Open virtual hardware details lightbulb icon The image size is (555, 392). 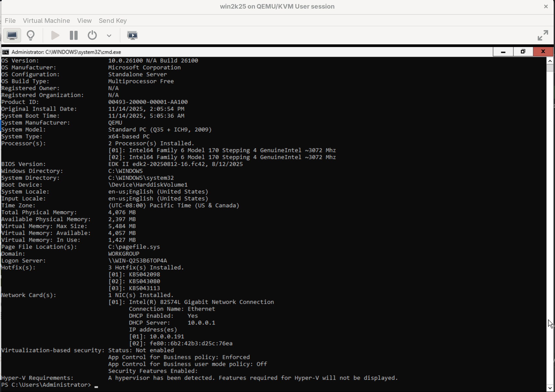pos(31,35)
